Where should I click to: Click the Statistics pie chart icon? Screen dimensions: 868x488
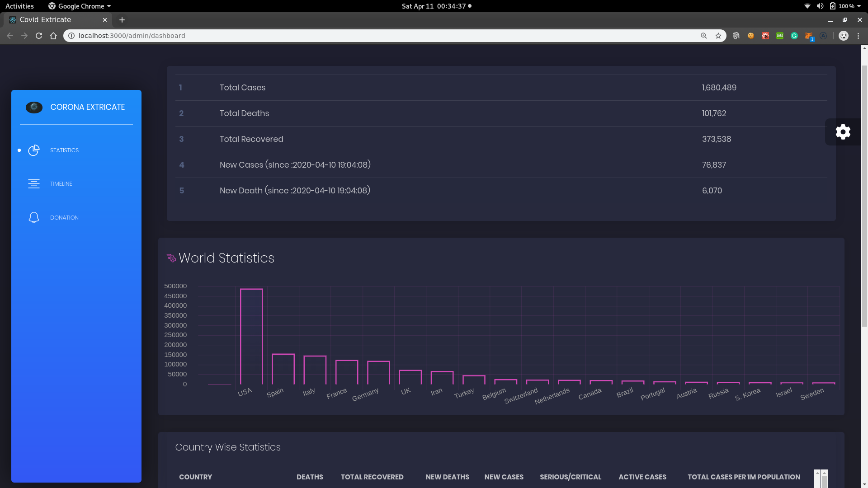(x=34, y=150)
